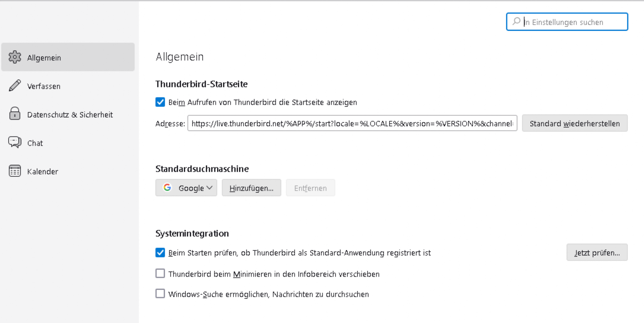Viewport: 644px width, 323px height.
Task: Click the Allgemein gear icon
Action: coord(15,57)
